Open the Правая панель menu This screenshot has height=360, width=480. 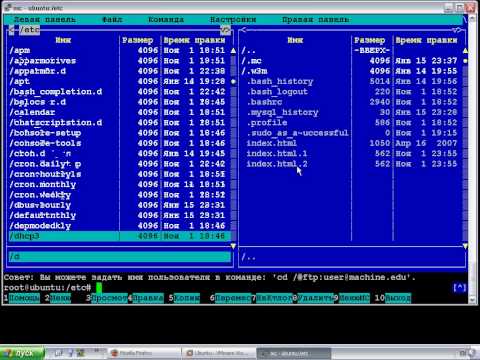point(315,19)
